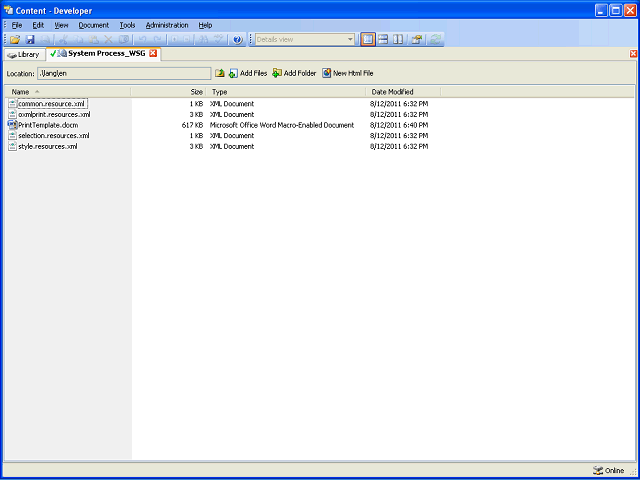Screen dimensions: 640x480
Task: Click the New Html File icon
Action: click(327, 73)
